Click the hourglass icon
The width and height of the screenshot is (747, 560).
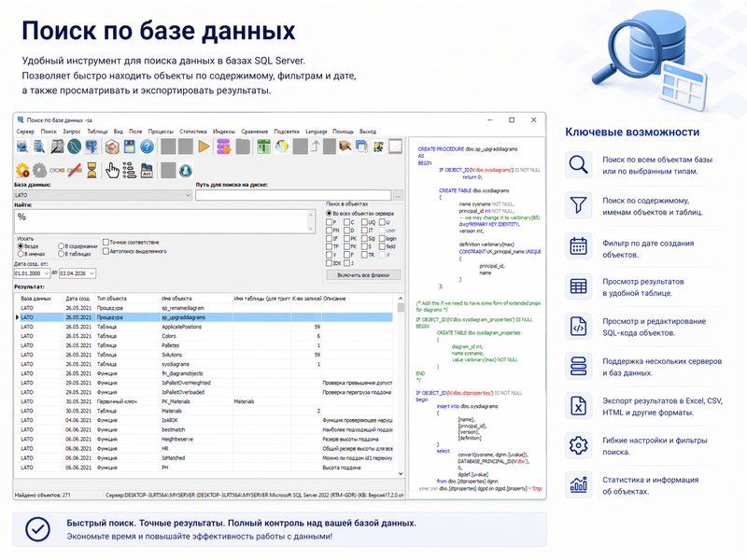click(92, 170)
